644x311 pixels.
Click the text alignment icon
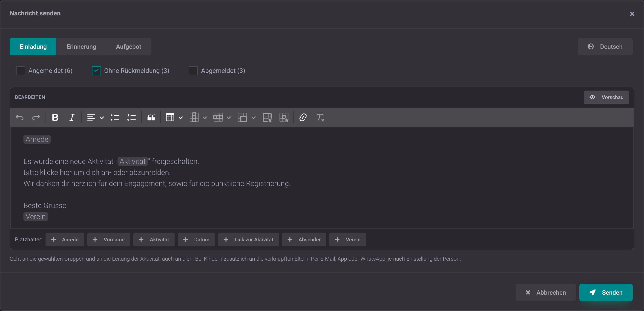91,117
